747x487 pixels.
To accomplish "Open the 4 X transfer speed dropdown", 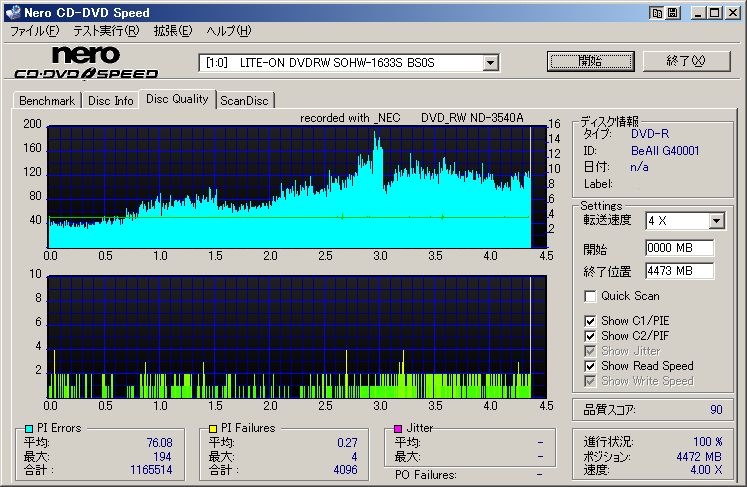I will 716,221.
